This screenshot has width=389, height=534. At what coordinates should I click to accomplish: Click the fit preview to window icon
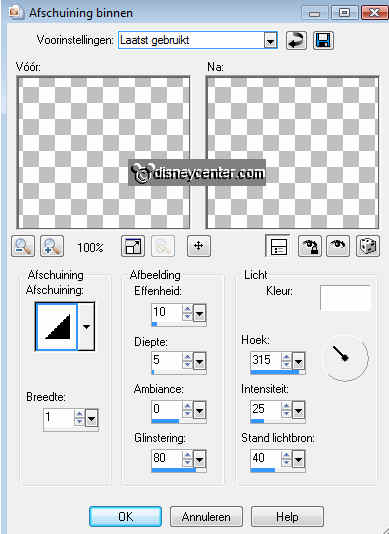tap(133, 246)
